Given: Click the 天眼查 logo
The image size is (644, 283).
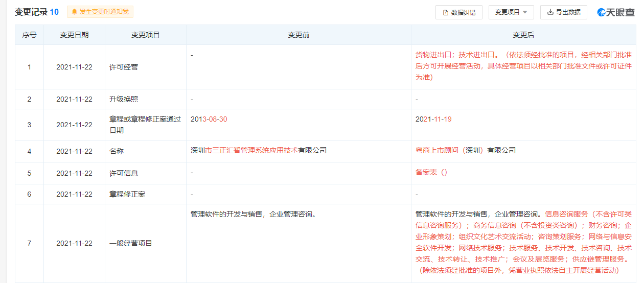Looking at the screenshot, I should click(x=616, y=12).
